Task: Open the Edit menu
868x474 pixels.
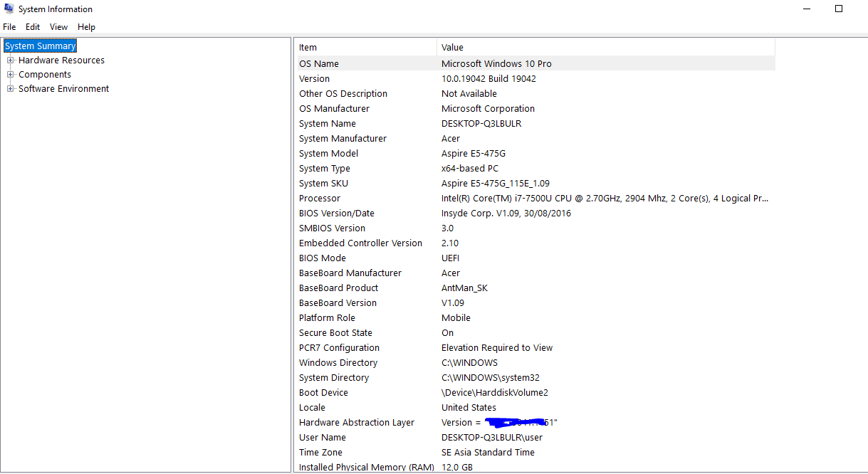Action: click(33, 27)
